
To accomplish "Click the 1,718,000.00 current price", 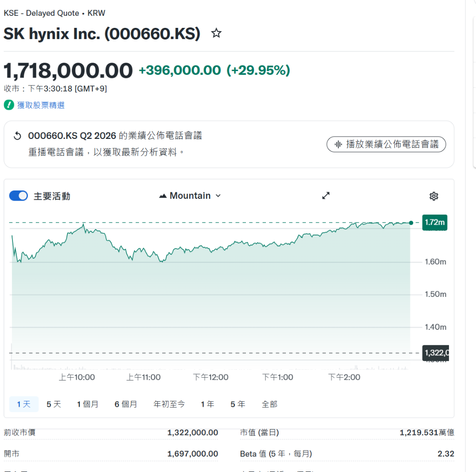I will click(x=68, y=70).
